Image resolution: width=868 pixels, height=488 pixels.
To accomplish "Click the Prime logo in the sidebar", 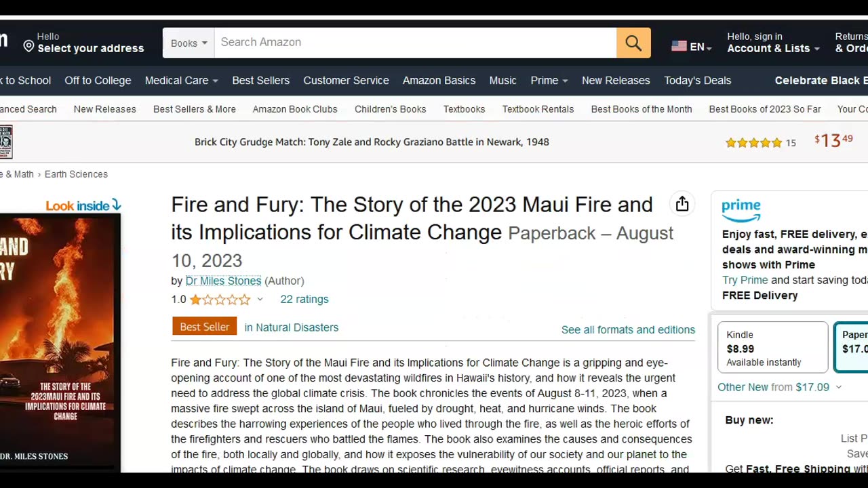I will click(741, 210).
